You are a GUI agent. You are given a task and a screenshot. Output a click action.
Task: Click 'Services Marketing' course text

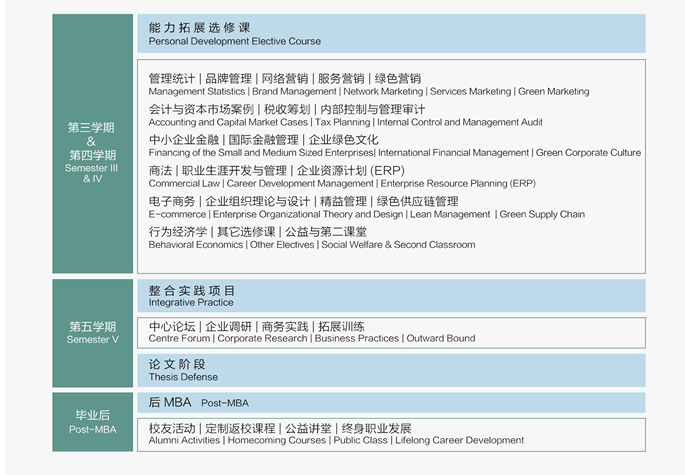(x=470, y=91)
